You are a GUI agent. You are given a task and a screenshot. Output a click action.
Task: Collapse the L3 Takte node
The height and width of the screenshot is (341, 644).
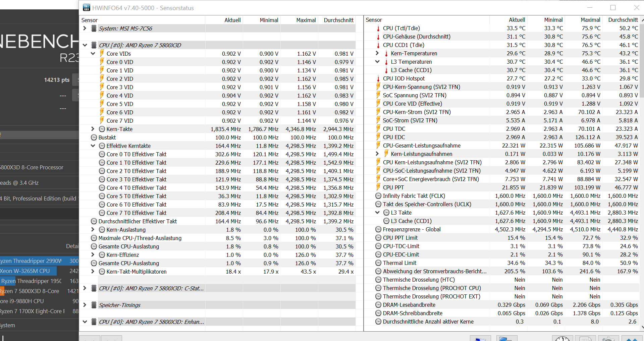pos(377,212)
